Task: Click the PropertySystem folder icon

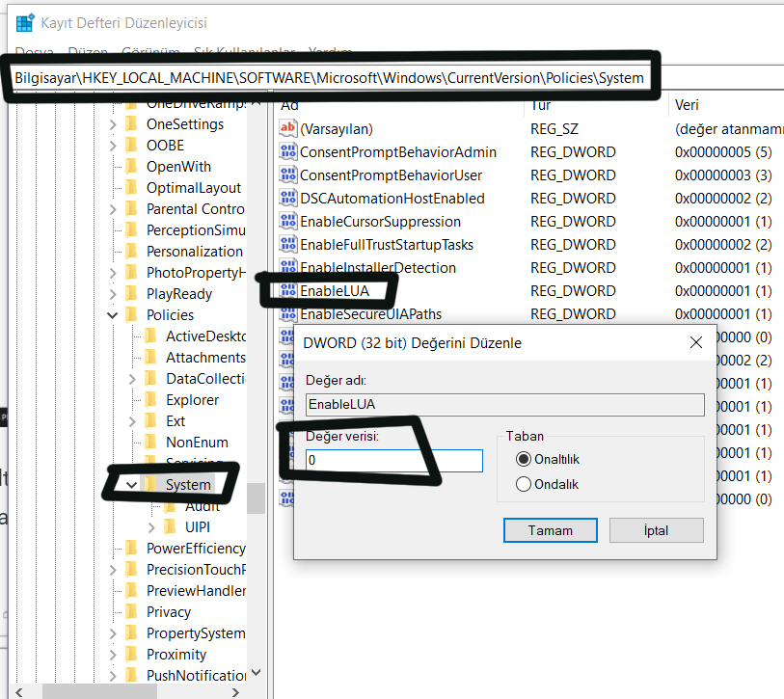Action: click(x=131, y=633)
